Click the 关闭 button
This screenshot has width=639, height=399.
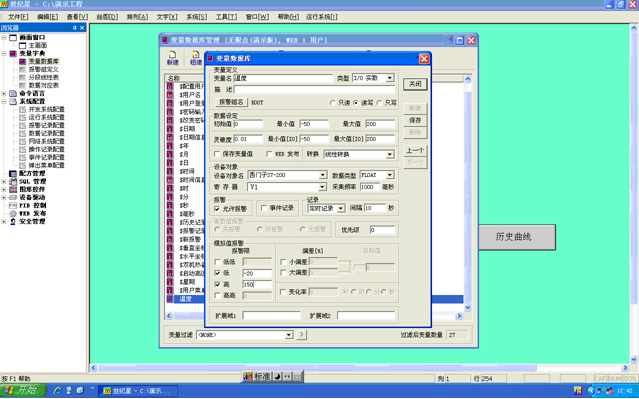[x=415, y=84]
